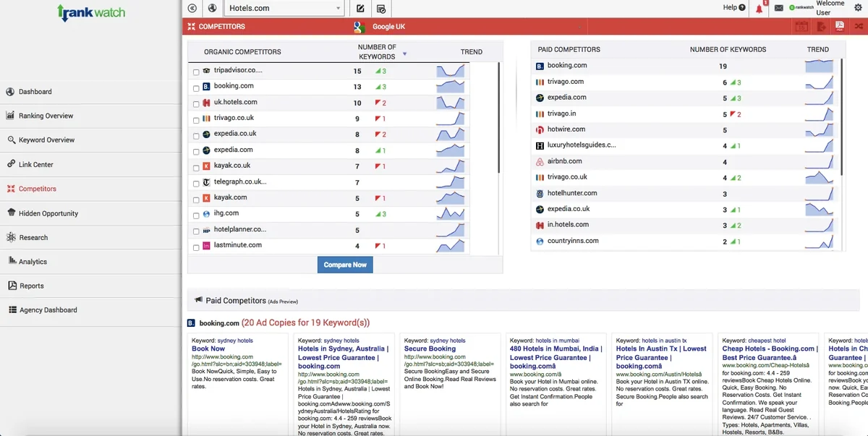
Task: Click the Paid Competitors megaphone icon
Action: [x=198, y=300]
